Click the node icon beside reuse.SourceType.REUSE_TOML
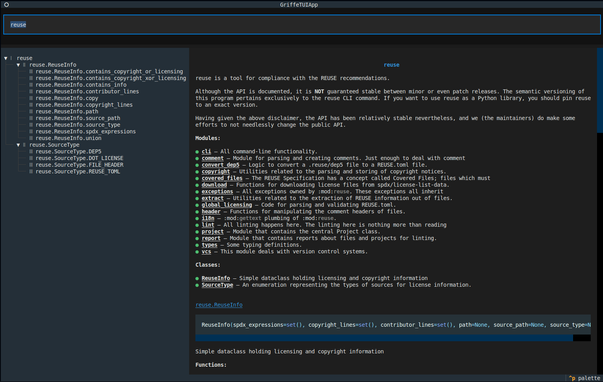The height and width of the screenshot is (382, 603). click(x=31, y=172)
